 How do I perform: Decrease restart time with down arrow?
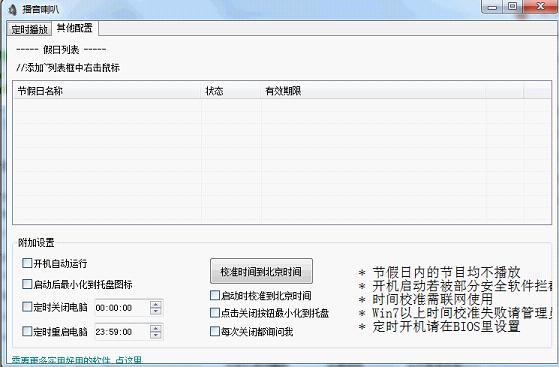(156, 336)
